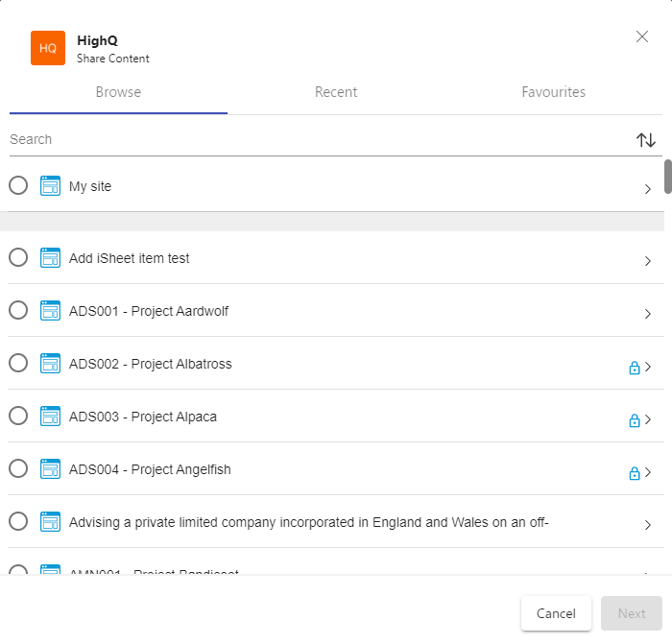Expand My site with its chevron arrow

click(x=648, y=189)
